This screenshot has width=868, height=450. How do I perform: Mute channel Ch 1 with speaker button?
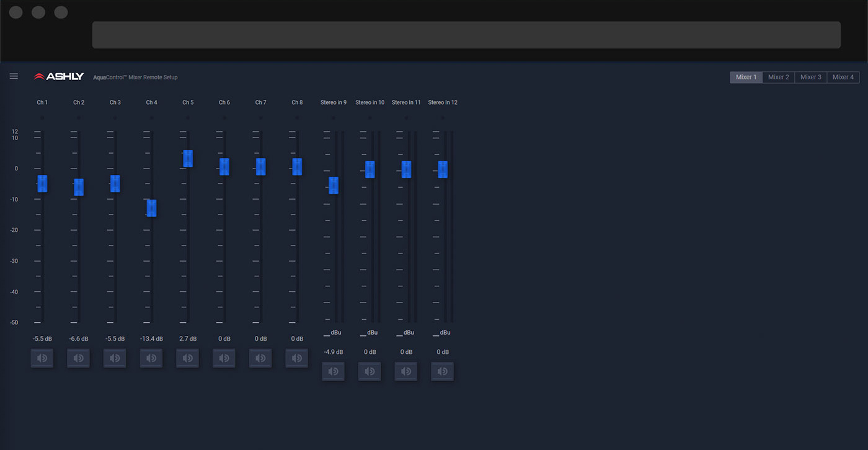[x=42, y=358]
